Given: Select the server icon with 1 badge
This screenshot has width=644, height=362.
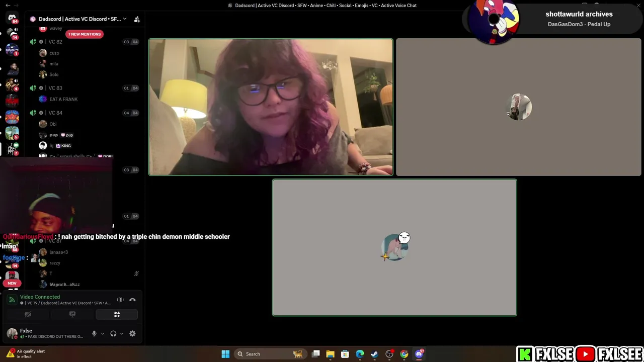Looking at the screenshot, I should pyautogui.click(x=12, y=49).
